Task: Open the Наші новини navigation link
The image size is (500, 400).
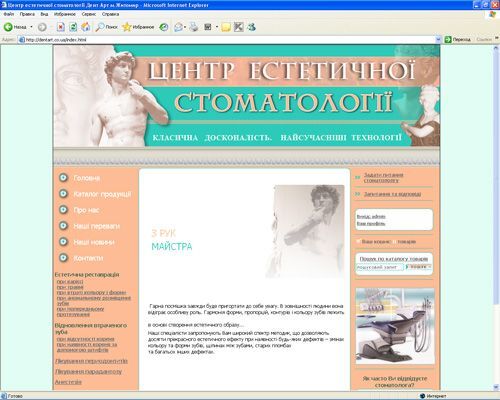Action: coord(94,242)
